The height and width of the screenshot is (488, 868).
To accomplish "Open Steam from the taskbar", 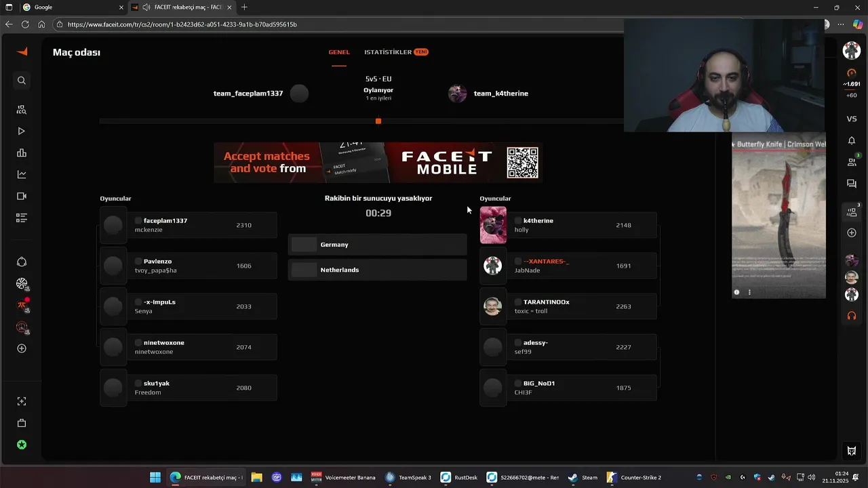I will tap(583, 477).
